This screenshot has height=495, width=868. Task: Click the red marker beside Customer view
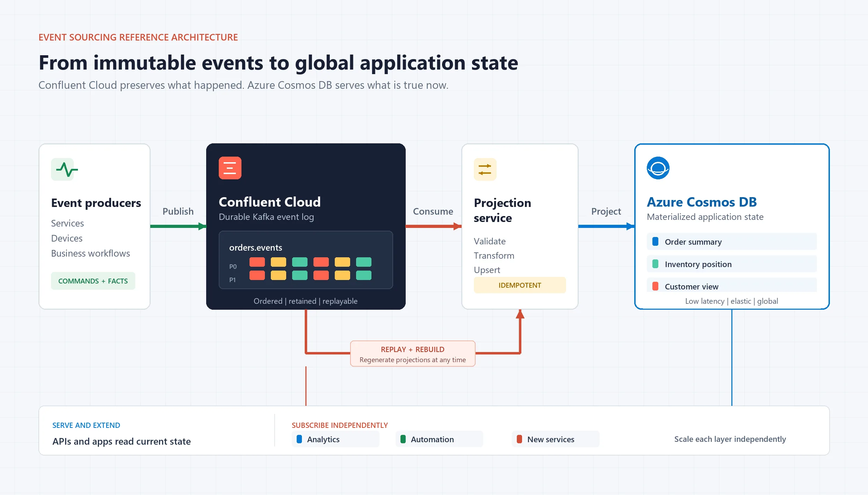pos(656,286)
